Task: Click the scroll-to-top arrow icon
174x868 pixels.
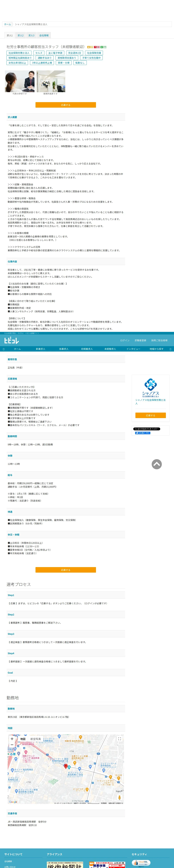Action: click(157, 464)
